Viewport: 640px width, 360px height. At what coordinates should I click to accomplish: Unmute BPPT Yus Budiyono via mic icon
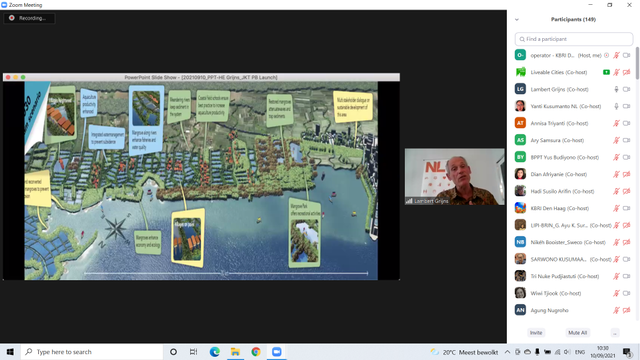point(616,157)
